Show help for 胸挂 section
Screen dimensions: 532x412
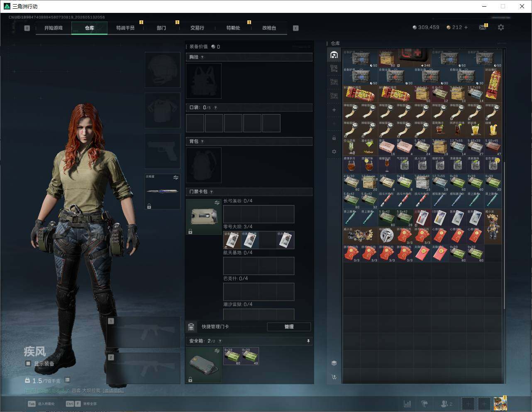202,57
